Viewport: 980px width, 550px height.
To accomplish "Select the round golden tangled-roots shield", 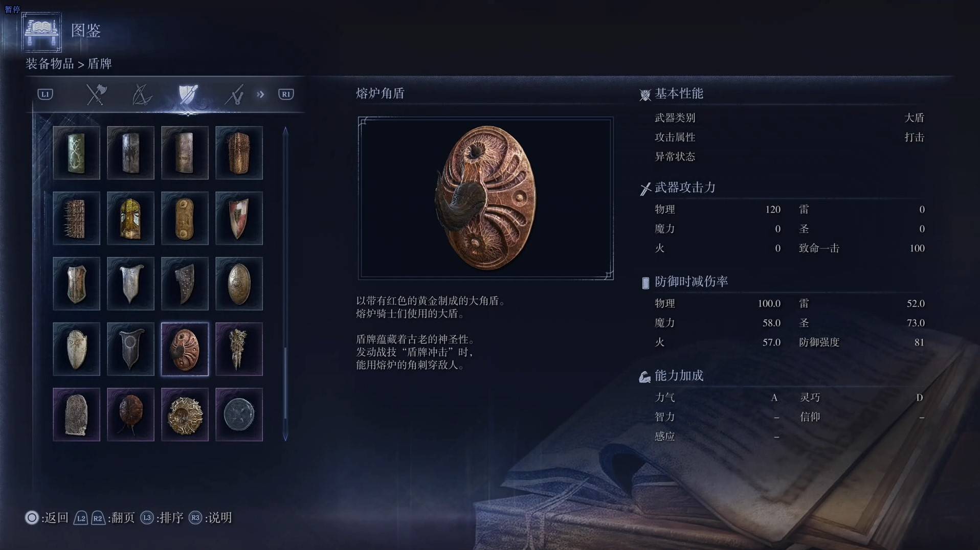I will point(185,415).
